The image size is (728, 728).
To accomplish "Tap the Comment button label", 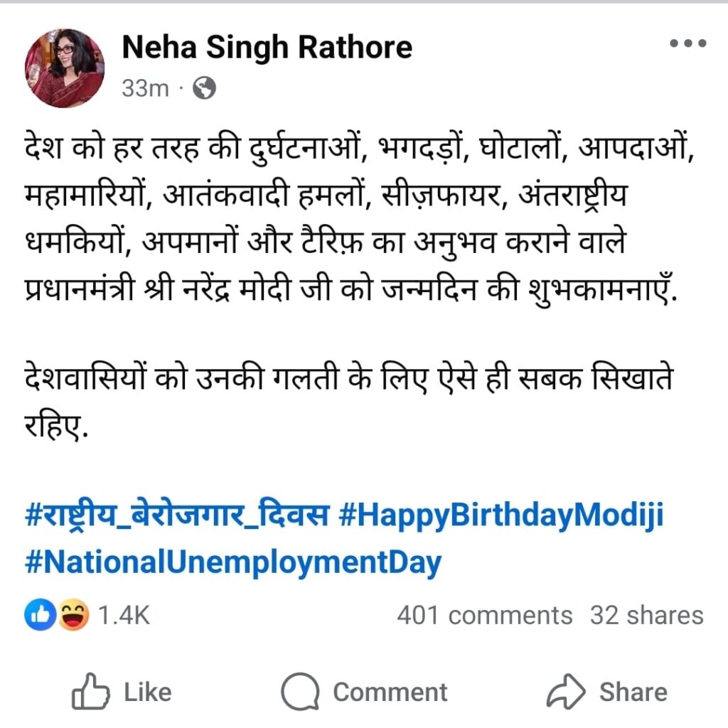I will 390,692.
